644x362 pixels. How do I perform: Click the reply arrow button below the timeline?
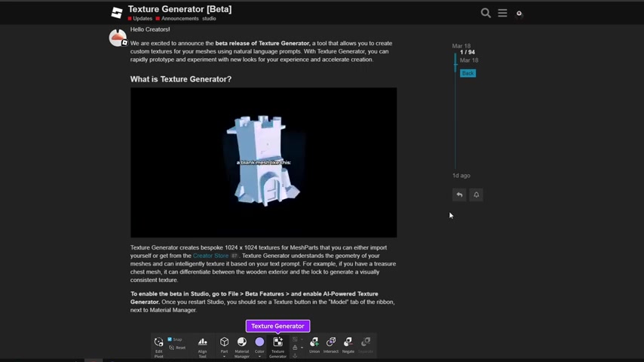pyautogui.click(x=459, y=195)
